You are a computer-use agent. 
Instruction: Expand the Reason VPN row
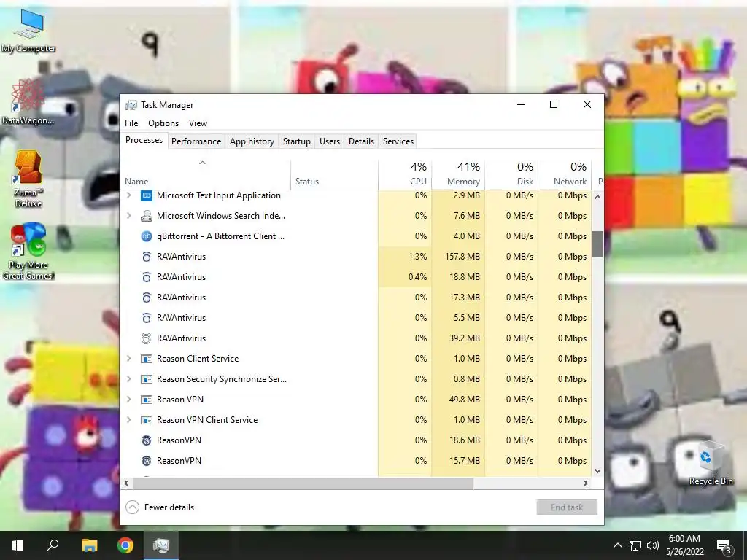click(x=128, y=400)
